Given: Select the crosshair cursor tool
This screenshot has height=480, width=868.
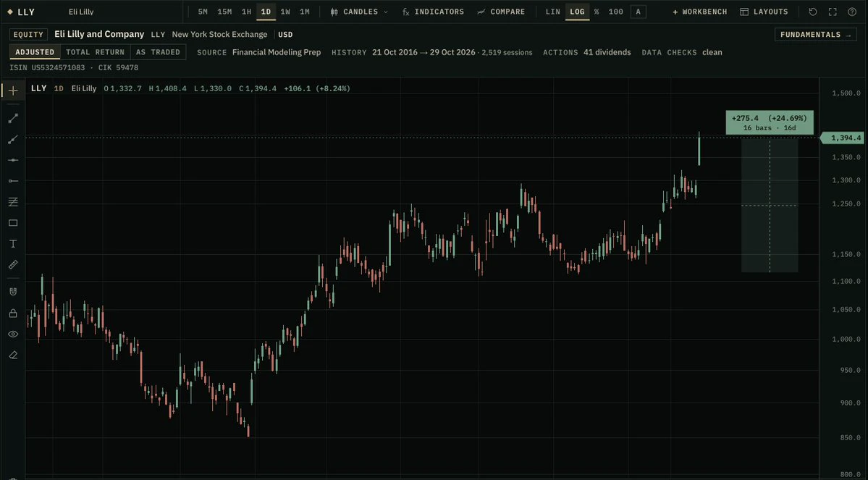Looking at the screenshot, I should coord(13,90).
